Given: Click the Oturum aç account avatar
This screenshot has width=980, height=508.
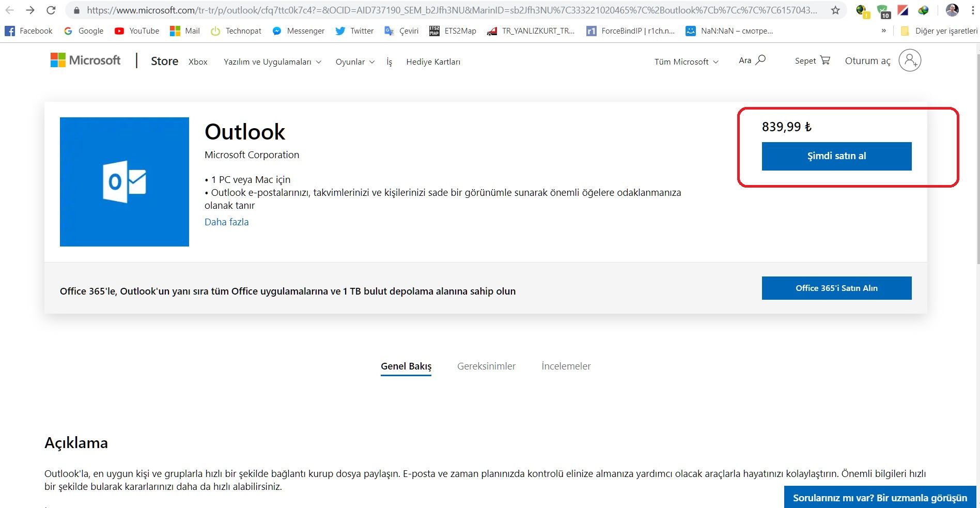Looking at the screenshot, I should coord(910,60).
